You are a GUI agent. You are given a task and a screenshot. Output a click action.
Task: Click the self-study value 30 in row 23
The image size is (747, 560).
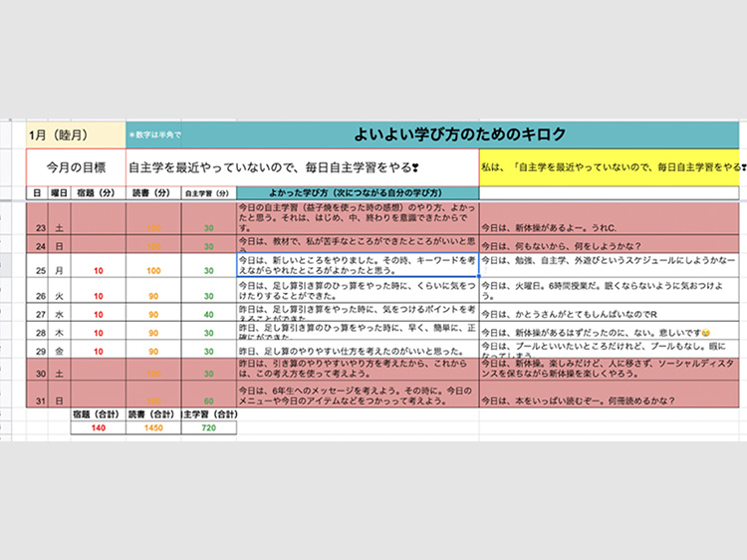(209, 219)
